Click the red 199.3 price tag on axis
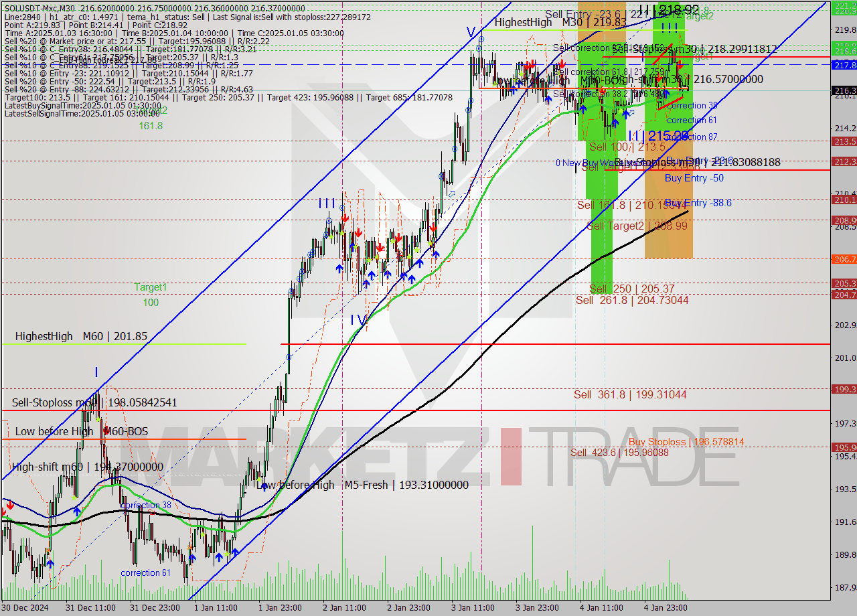 [844, 389]
